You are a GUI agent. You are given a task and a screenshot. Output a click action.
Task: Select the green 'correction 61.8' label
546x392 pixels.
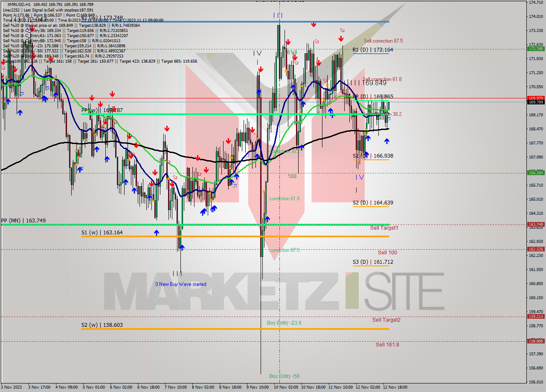(284, 199)
